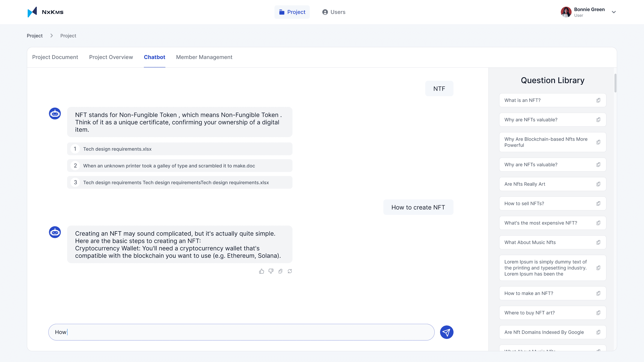
Task: Click Bonnie Green's profile avatar
Action: pos(566,12)
